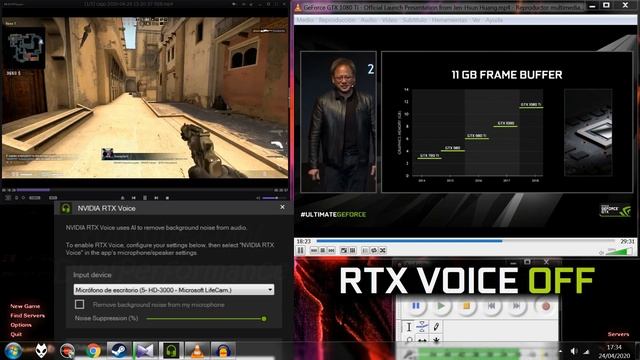Click Find Servers in the game menu
This screenshot has height=360, width=640.
(x=27, y=316)
